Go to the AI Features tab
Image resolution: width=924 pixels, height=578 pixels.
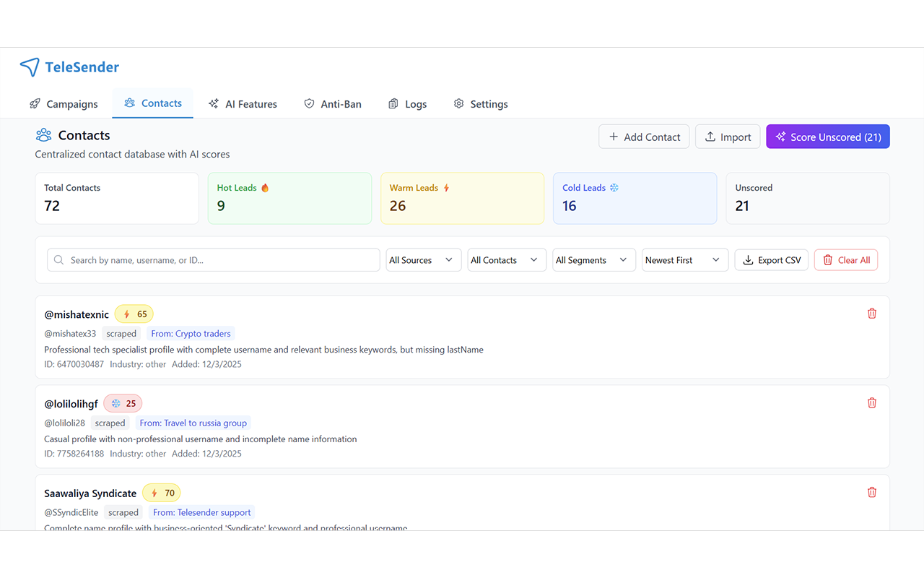click(243, 104)
